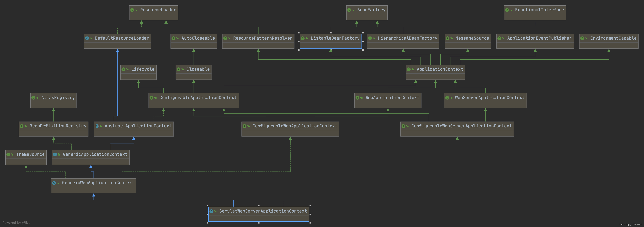Click the ApplicationContext interface icon

tap(409, 69)
